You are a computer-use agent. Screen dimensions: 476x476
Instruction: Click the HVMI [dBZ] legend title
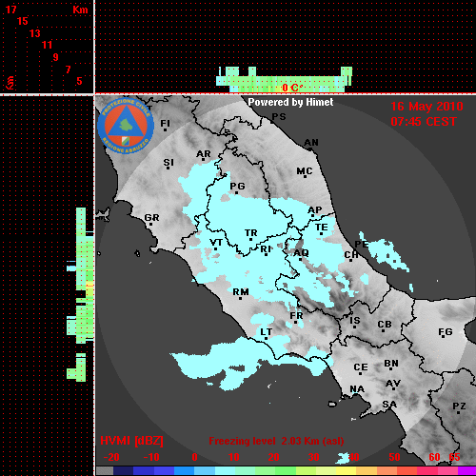pyautogui.click(x=131, y=441)
